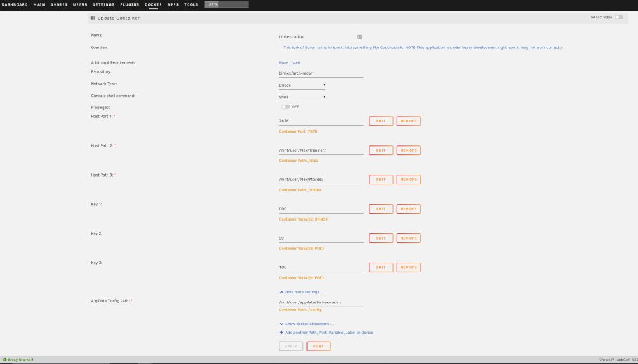Select the Docker tab
Image resolution: width=638 pixels, height=364 pixels.
click(x=153, y=5)
